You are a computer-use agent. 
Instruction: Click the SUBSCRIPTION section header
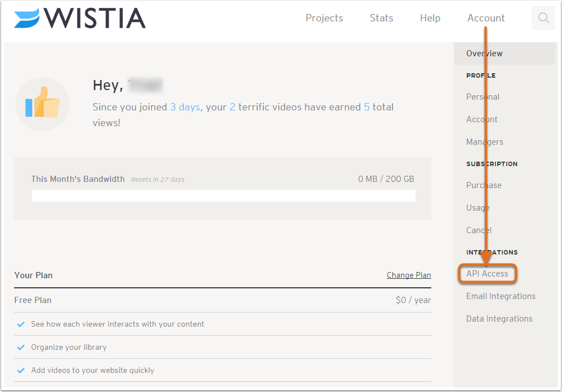[492, 163]
